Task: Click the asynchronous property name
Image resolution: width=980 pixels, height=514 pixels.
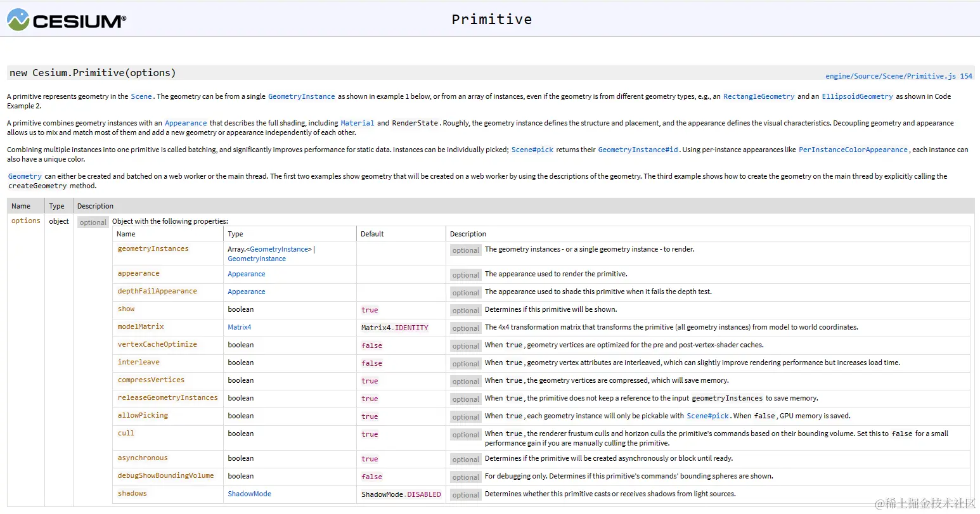Action: point(143,458)
